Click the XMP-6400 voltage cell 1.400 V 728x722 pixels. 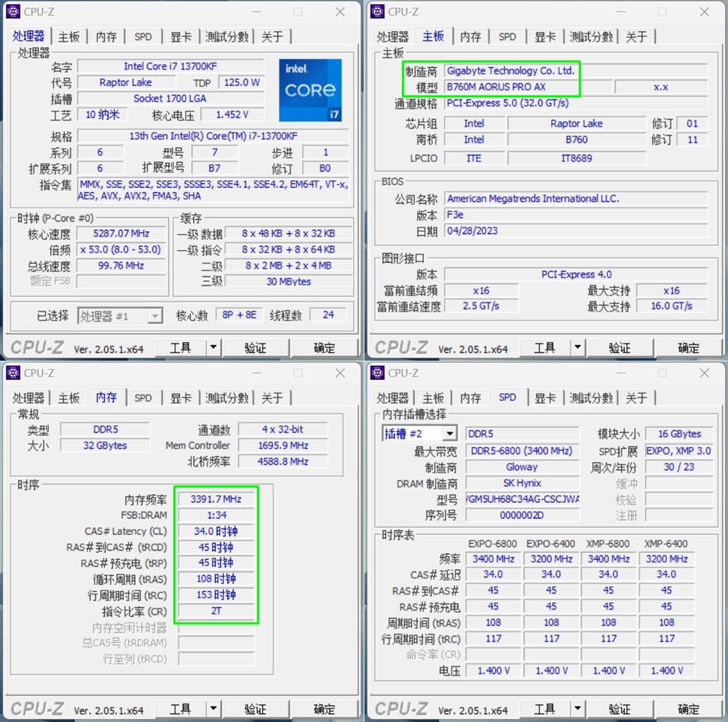pyautogui.click(x=666, y=671)
